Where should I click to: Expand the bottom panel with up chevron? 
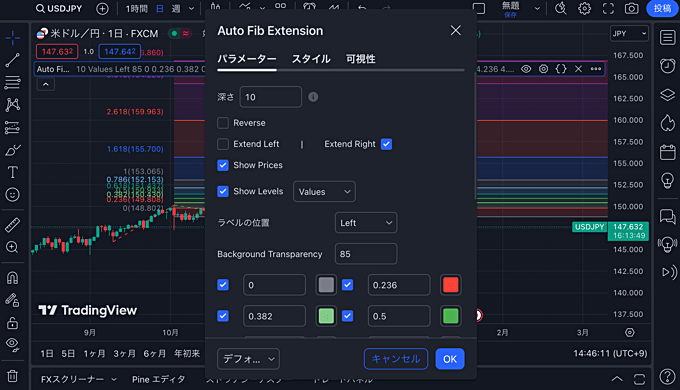point(617,379)
